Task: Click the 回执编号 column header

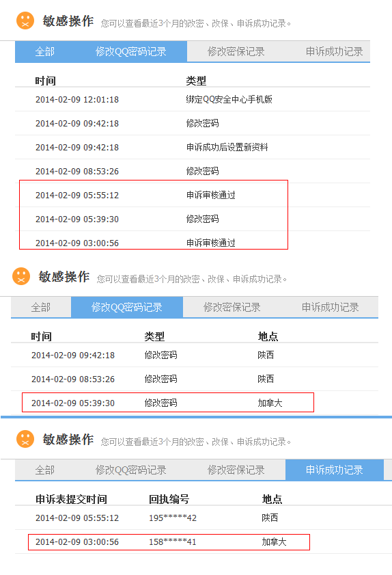Action: pyautogui.click(x=169, y=499)
